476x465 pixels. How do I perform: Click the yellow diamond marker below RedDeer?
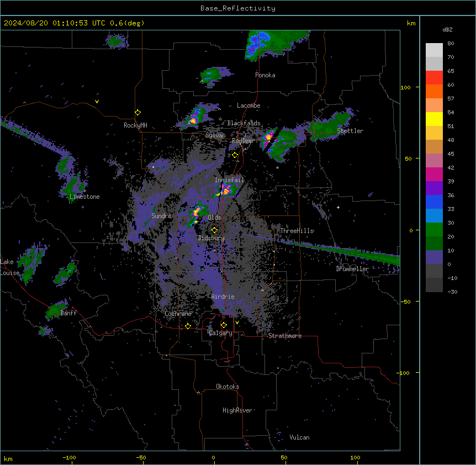[x=235, y=155]
